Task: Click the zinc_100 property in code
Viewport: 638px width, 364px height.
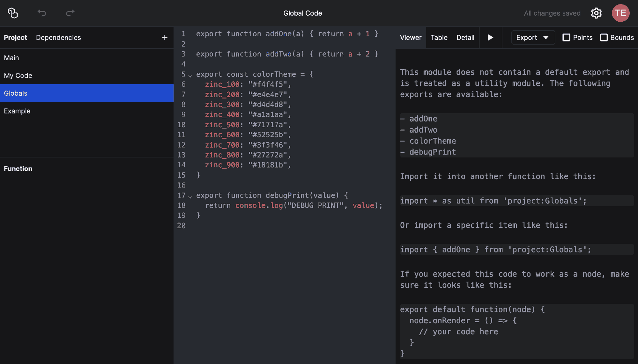Action: pyautogui.click(x=222, y=84)
